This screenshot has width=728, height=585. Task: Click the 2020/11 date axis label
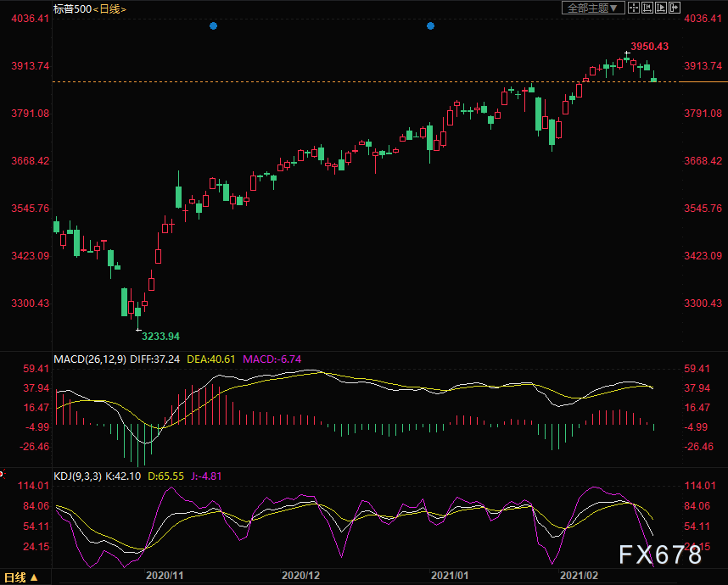(x=165, y=576)
